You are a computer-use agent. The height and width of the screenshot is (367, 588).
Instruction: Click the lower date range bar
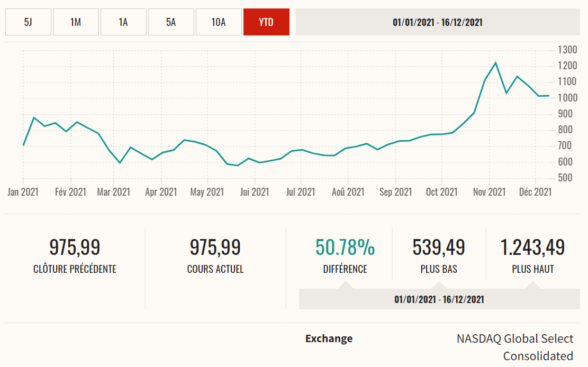439,299
